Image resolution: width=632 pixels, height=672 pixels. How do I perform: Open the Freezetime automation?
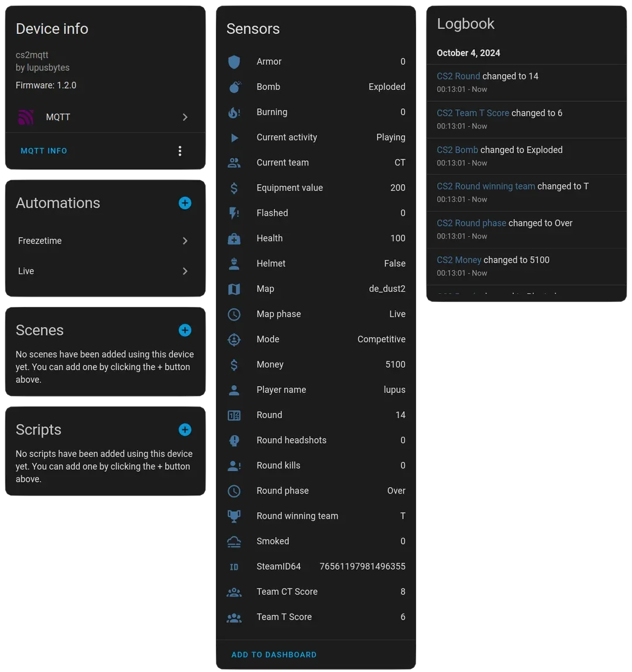tap(105, 241)
